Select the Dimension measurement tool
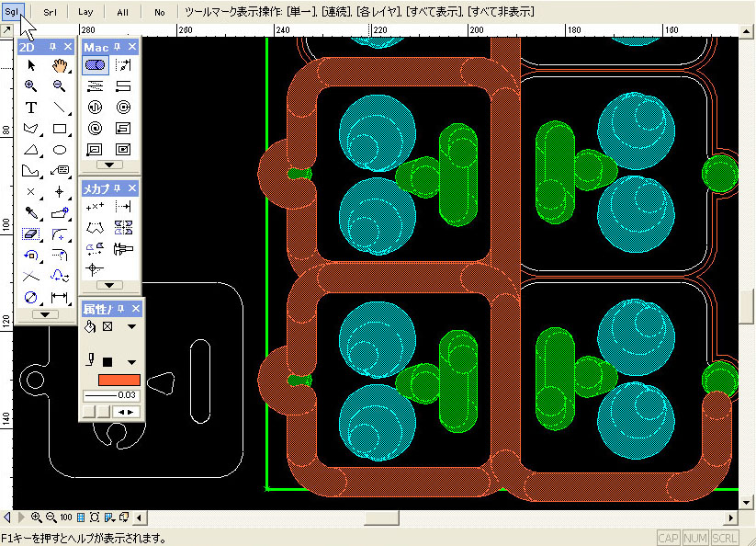756x546 pixels. click(61, 298)
